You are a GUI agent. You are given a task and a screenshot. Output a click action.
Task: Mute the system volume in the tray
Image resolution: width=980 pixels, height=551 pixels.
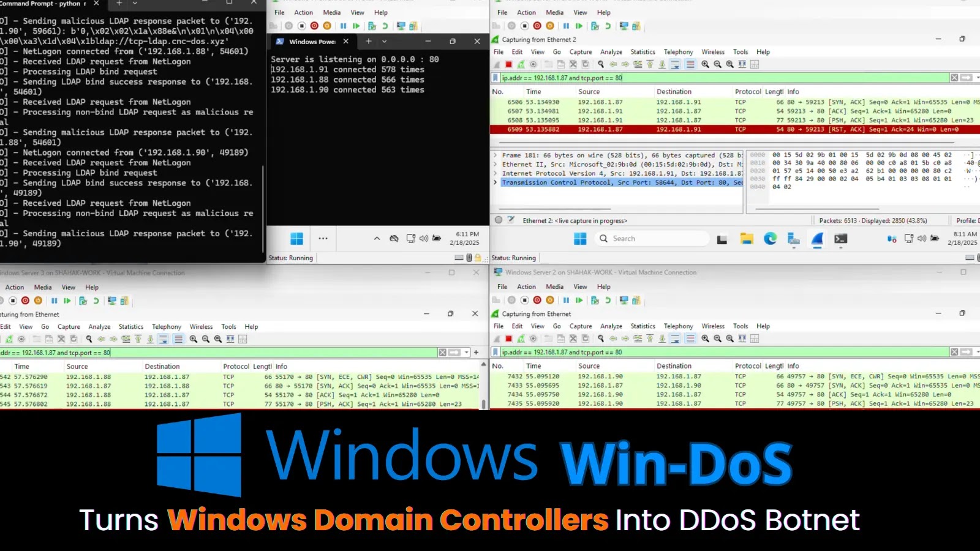point(923,239)
